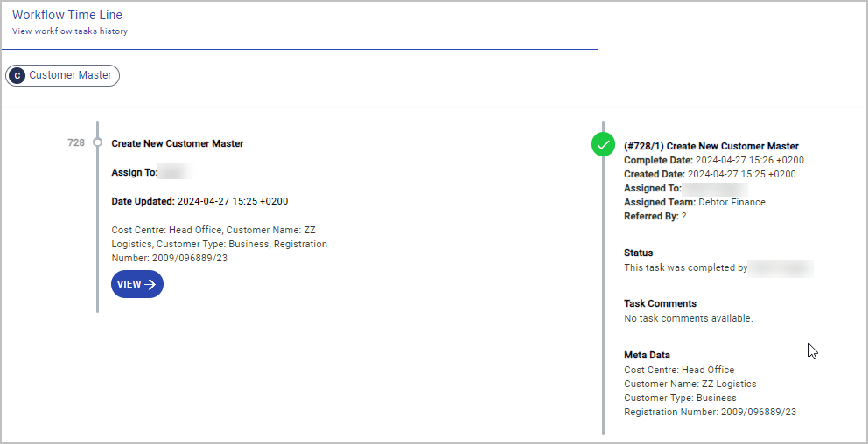Click the Date Updated line
This screenshot has height=444, width=868.
point(199,201)
